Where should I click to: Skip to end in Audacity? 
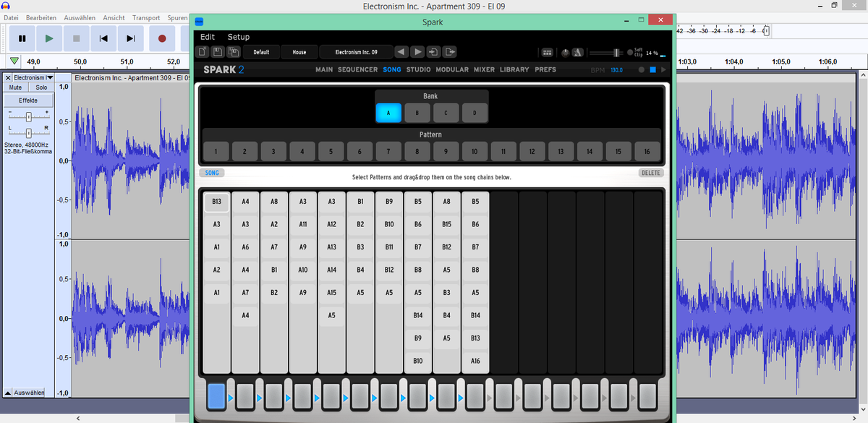tap(130, 38)
